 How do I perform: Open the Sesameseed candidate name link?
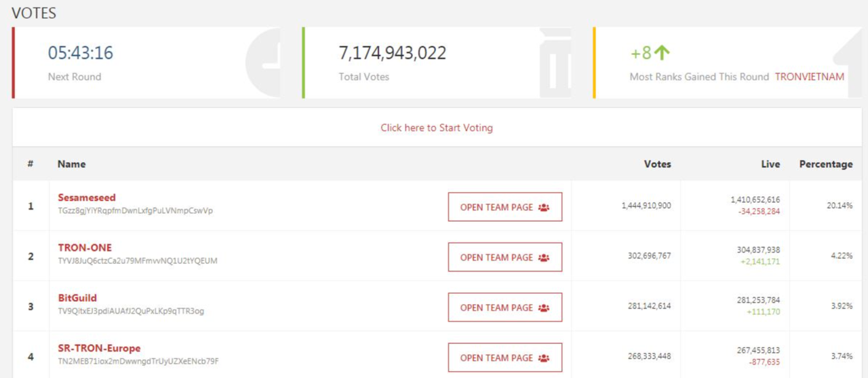pyautogui.click(x=87, y=197)
